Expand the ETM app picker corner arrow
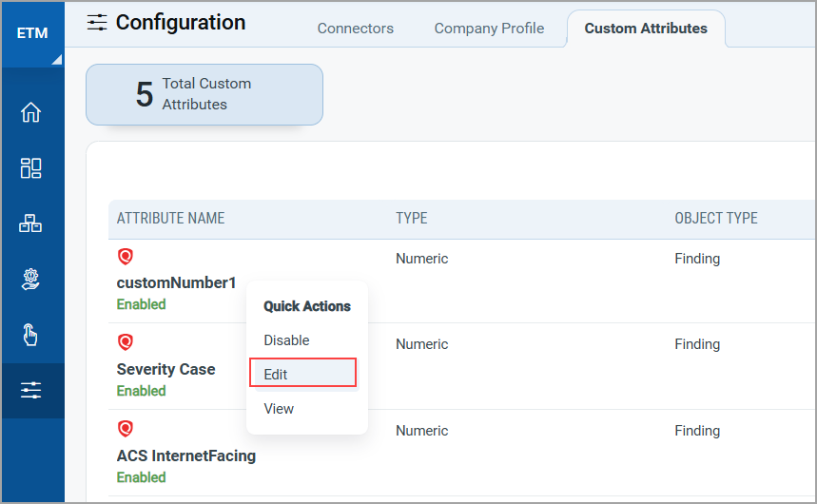The width and height of the screenshot is (817, 504). point(57,59)
